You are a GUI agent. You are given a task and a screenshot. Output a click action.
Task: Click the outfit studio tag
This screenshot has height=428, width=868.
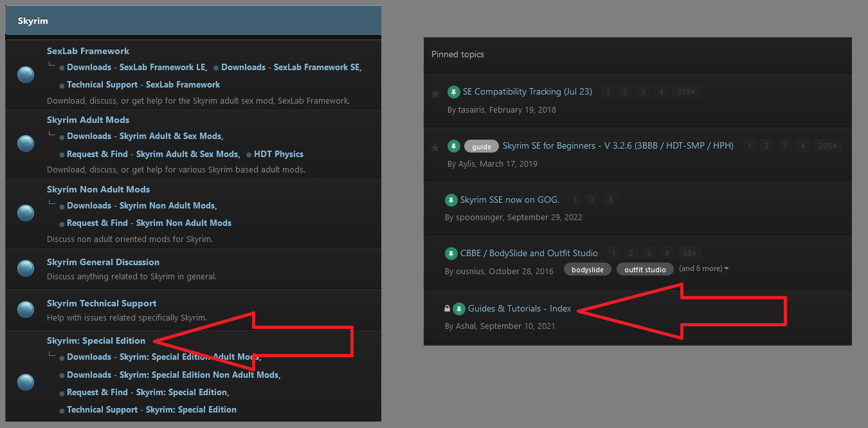tap(645, 270)
